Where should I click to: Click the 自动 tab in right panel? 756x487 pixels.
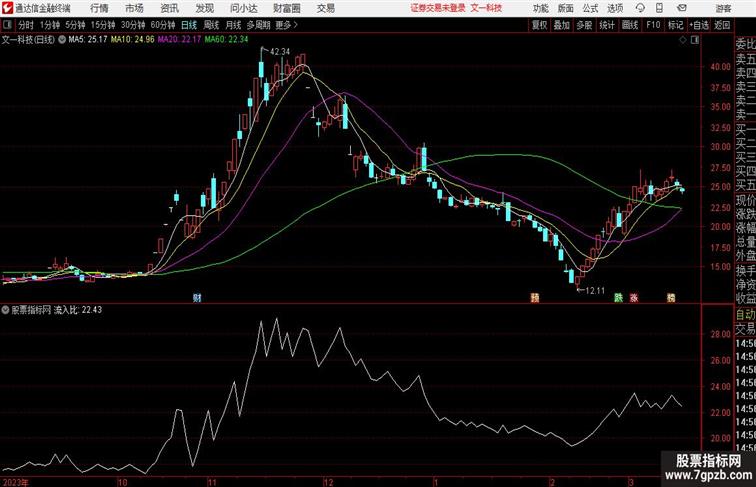tap(745, 315)
